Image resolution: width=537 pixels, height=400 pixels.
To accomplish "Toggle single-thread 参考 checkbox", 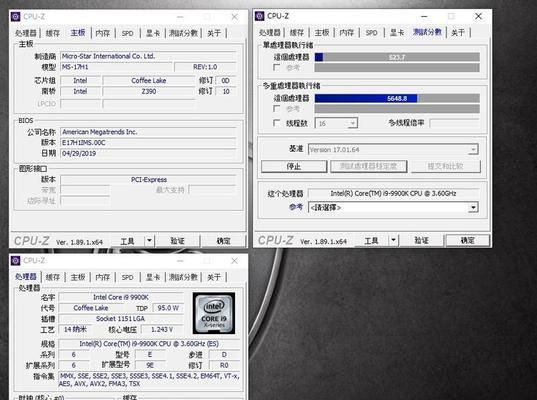I will pos(277,67).
